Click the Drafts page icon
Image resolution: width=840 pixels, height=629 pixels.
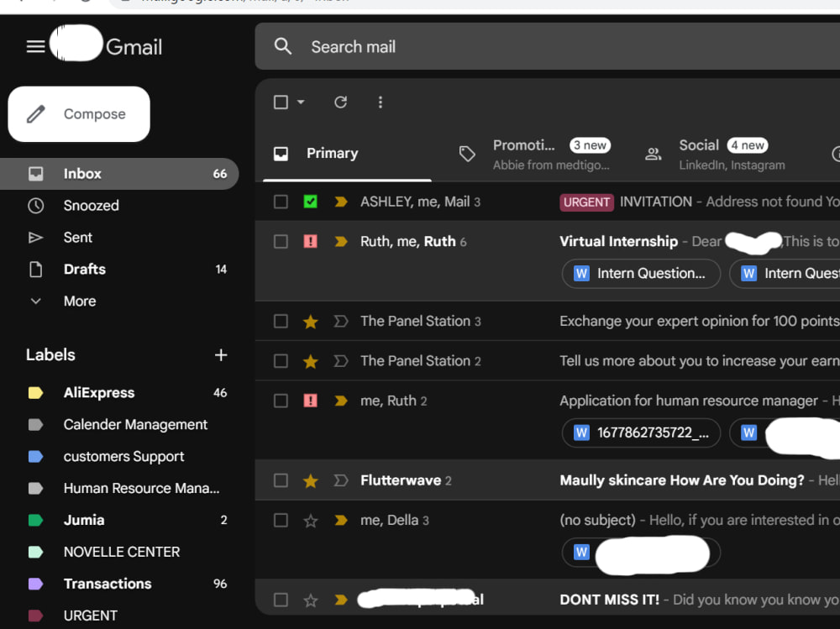point(36,269)
